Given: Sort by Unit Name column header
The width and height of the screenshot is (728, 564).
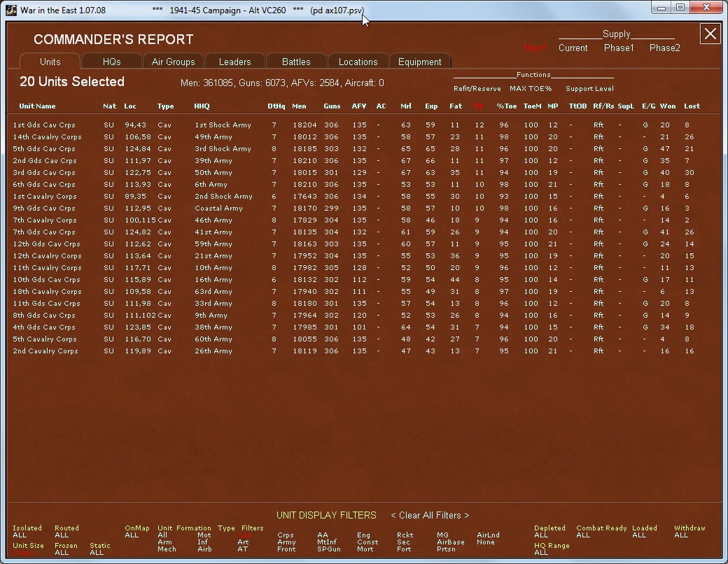Looking at the screenshot, I should coord(37,106).
